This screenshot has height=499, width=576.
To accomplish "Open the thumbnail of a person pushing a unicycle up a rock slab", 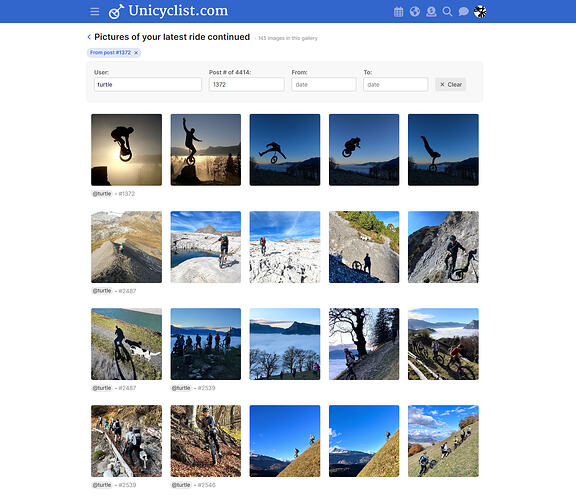I will (x=364, y=247).
